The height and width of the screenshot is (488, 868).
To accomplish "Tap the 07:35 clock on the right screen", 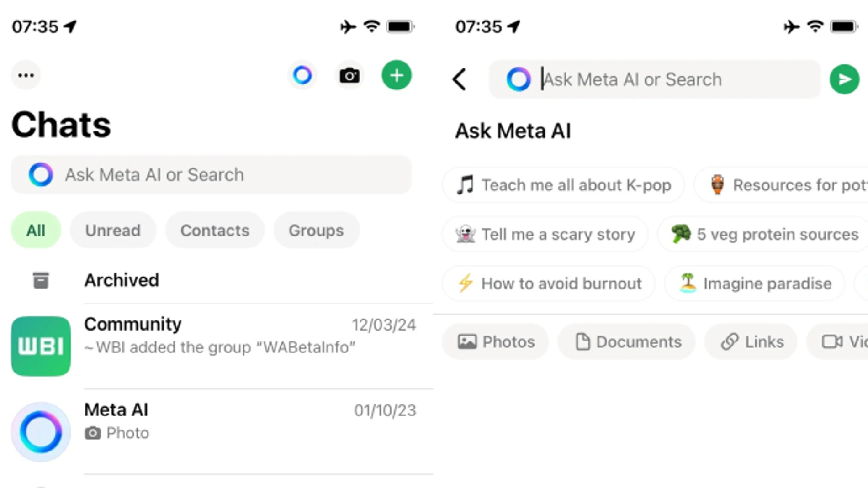I will [479, 27].
